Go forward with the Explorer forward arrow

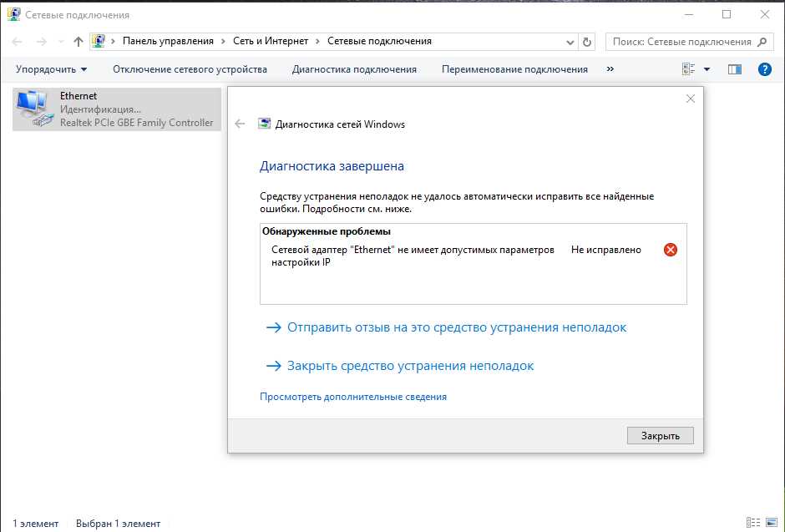click(42, 42)
